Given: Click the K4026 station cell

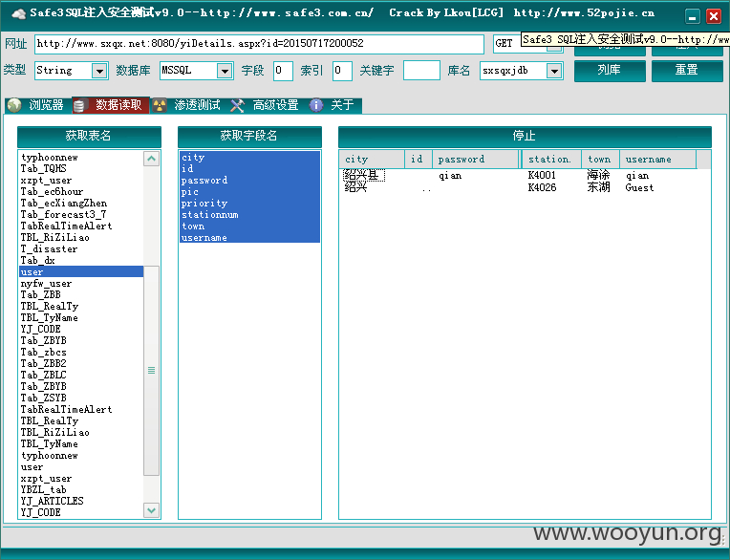Looking at the screenshot, I should 542,187.
